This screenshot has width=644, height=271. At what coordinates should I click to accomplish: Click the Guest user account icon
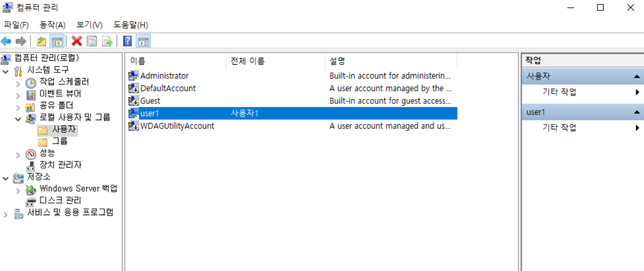[133, 101]
